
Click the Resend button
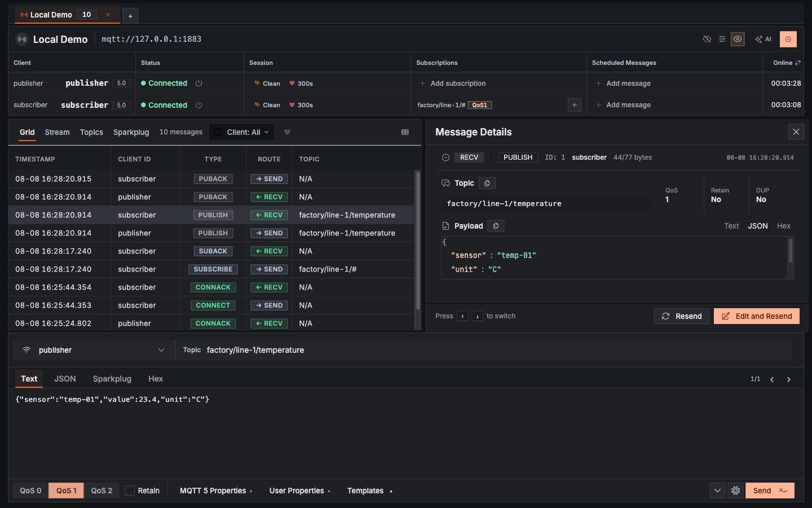[682, 316]
